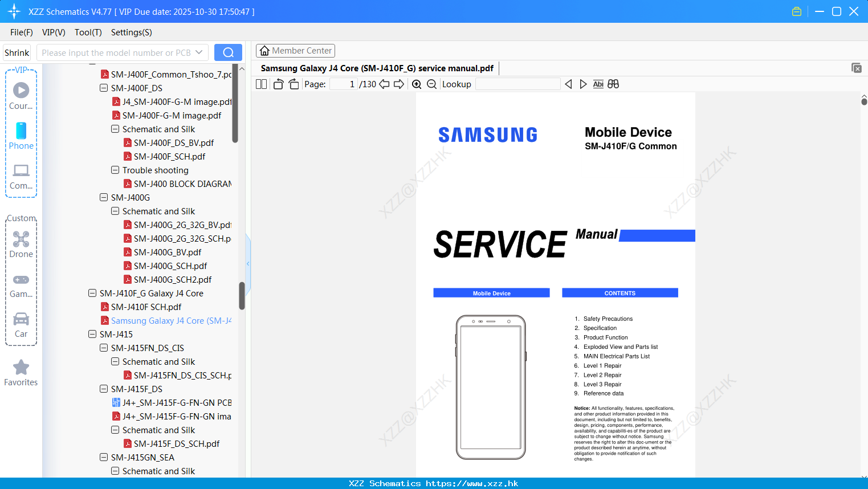Rotate the page clockwise
This screenshot has height=489, width=868.
(x=294, y=84)
